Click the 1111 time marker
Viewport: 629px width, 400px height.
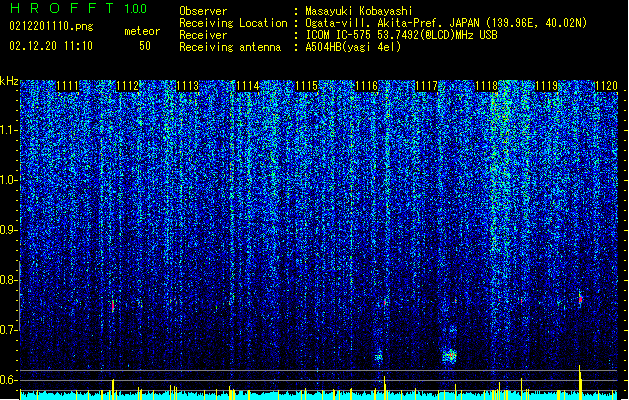pos(67,86)
